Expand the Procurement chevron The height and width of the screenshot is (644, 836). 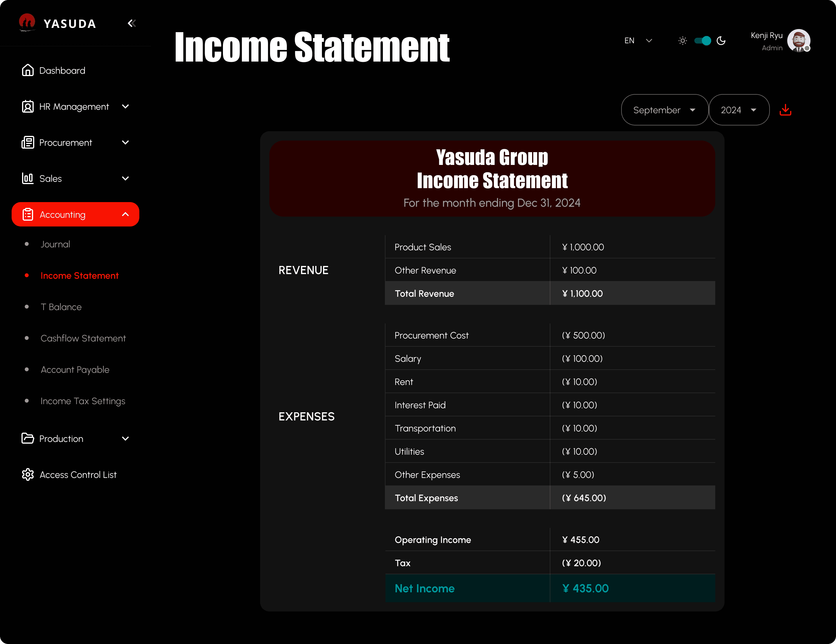(125, 143)
